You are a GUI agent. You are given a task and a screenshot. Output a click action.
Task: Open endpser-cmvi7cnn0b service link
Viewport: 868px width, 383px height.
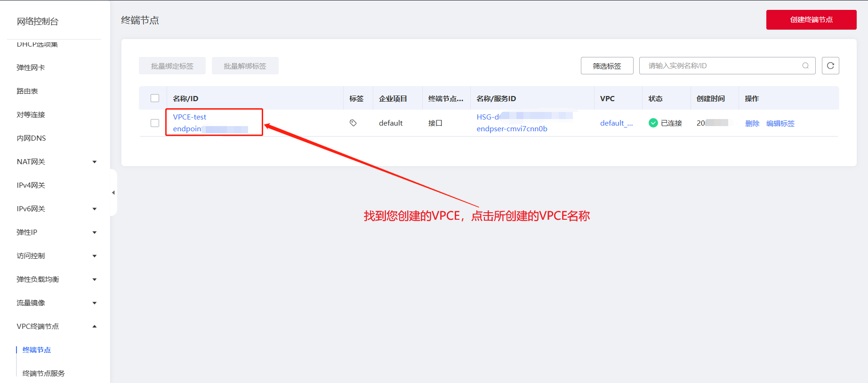pos(512,129)
